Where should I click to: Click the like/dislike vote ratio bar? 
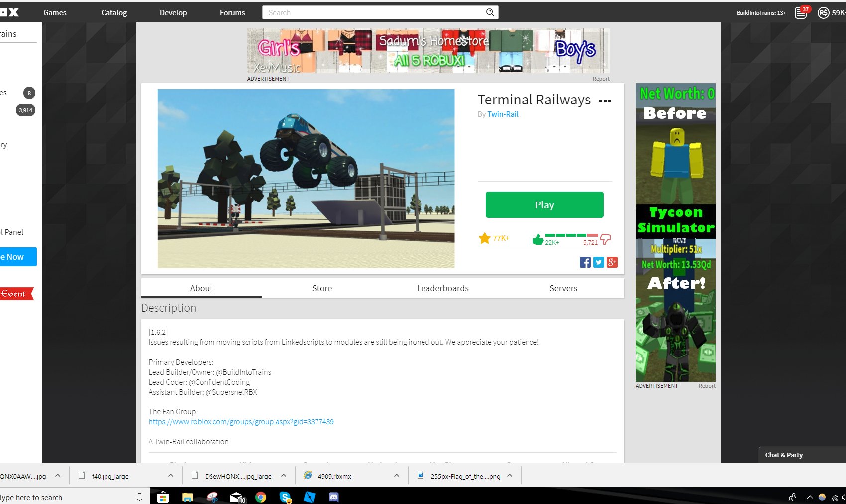click(x=571, y=235)
